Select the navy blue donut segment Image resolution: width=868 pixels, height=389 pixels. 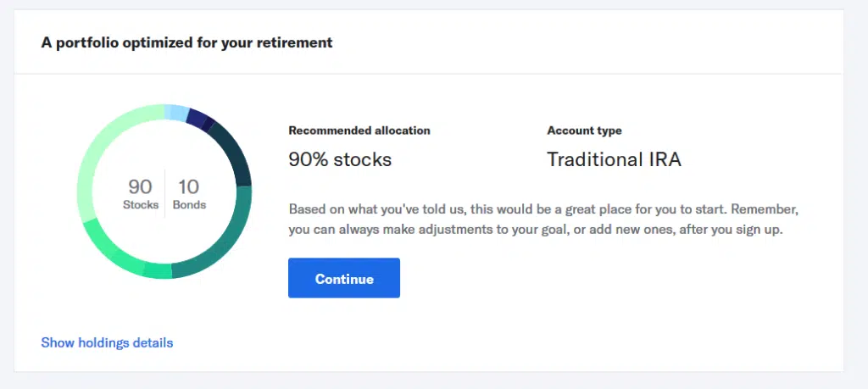pyautogui.click(x=199, y=119)
